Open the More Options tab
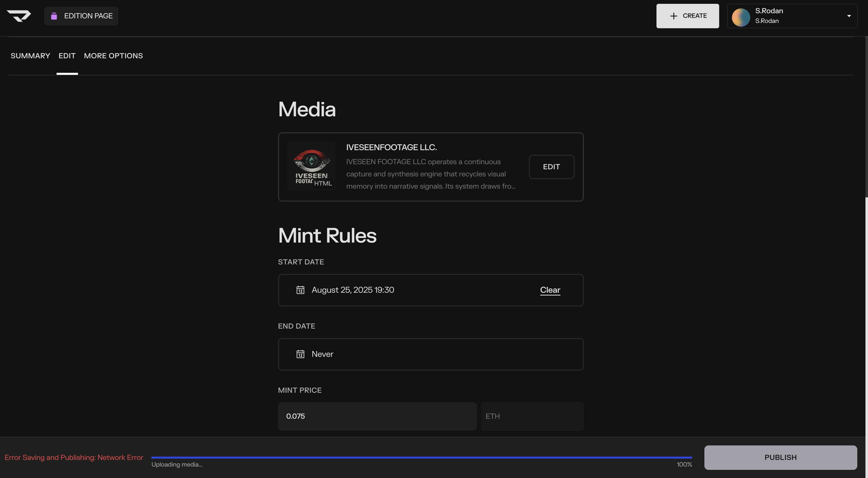Screen dimensions: 868x478 coord(113,55)
